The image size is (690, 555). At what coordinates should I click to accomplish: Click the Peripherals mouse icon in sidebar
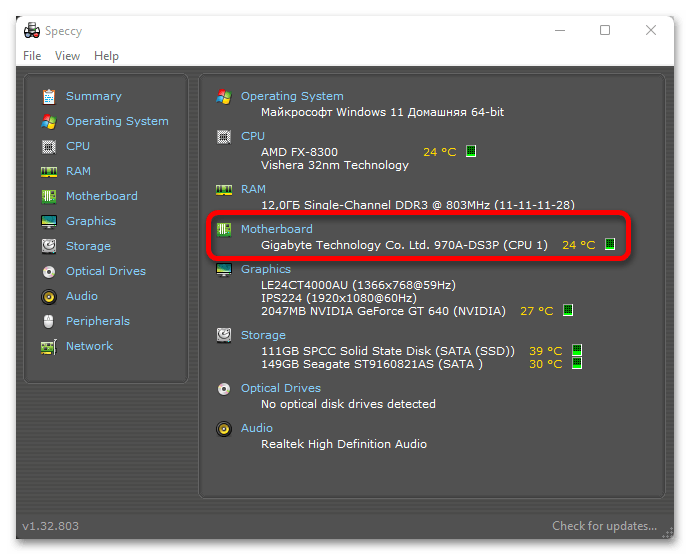click(49, 322)
